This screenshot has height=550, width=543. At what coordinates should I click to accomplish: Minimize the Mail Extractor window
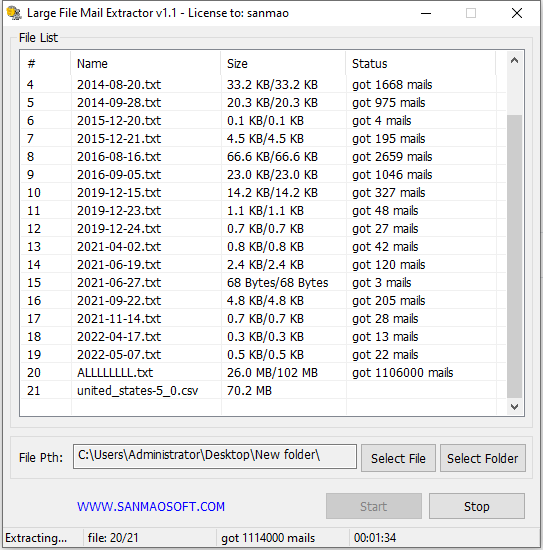426,13
